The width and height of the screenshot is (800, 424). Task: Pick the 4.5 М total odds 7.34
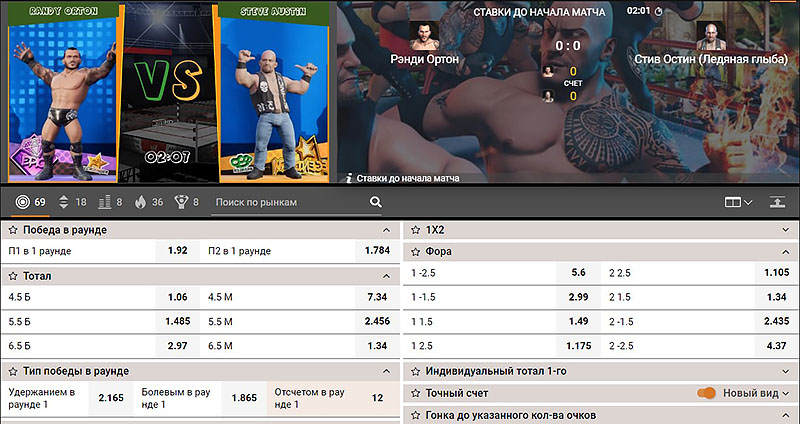pos(377,297)
